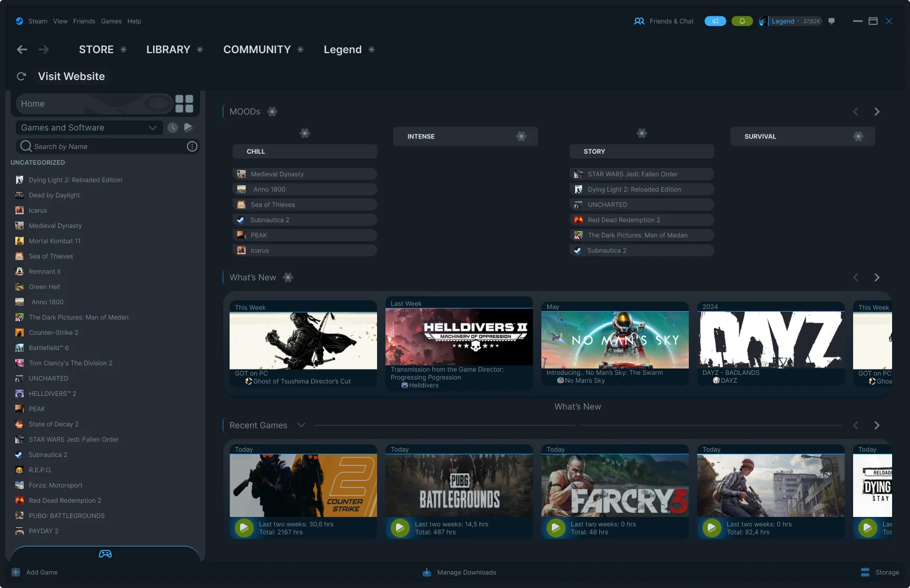Viewport: 910px width, 588px height.
Task: Open gear on SURVIVAL collection
Action: pyautogui.click(x=858, y=136)
